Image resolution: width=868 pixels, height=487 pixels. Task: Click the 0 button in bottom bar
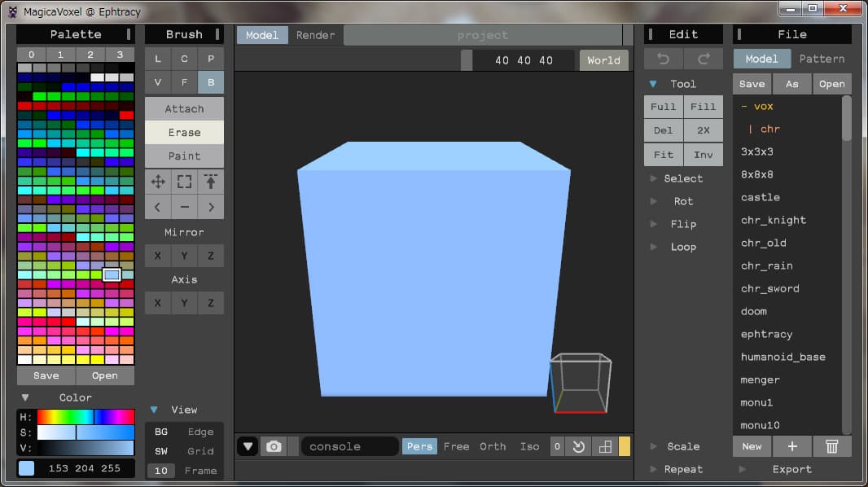[x=557, y=446]
